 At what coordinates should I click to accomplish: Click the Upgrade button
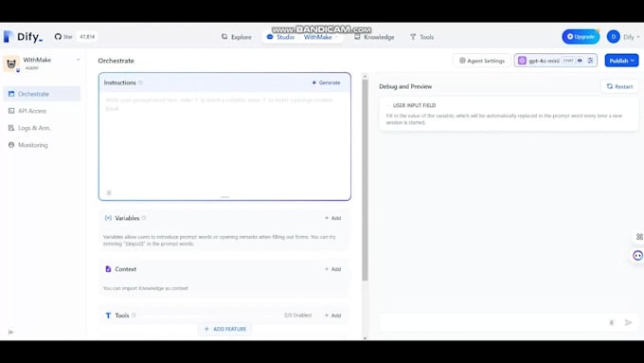(x=581, y=37)
